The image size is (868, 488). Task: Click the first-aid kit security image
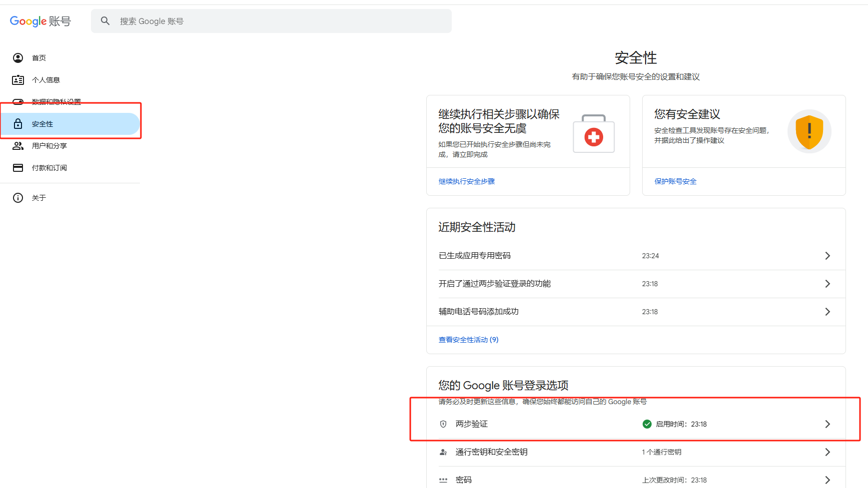[x=593, y=134]
